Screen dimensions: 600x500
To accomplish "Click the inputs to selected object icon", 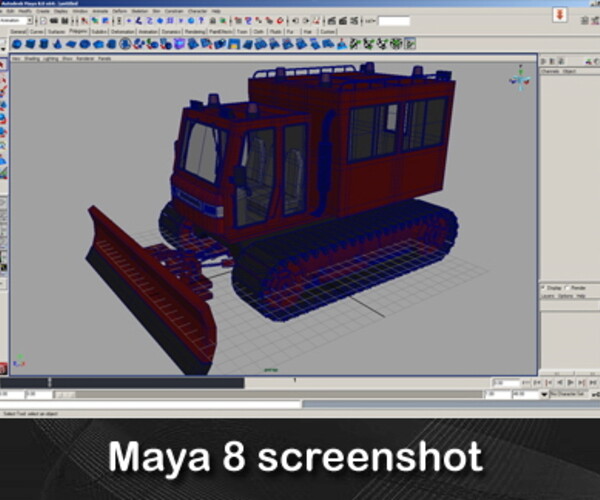I will click(x=296, y=21).
